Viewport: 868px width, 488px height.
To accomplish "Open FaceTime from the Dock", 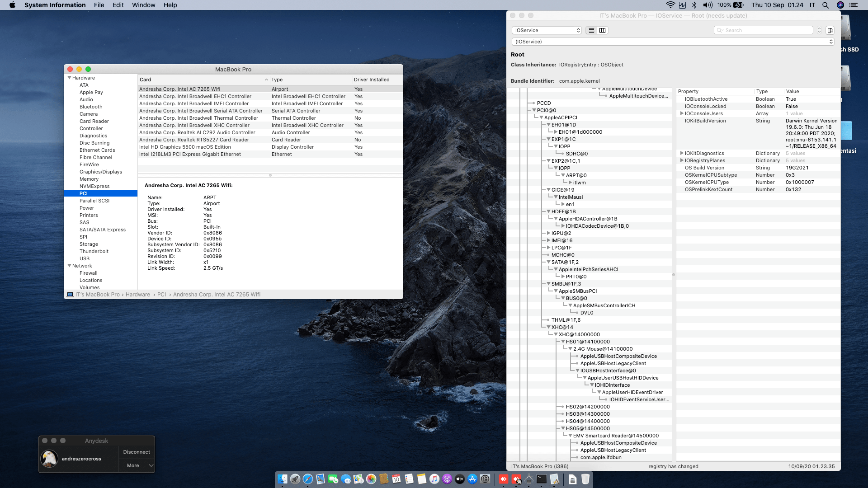I will click(x=333, y=479).
